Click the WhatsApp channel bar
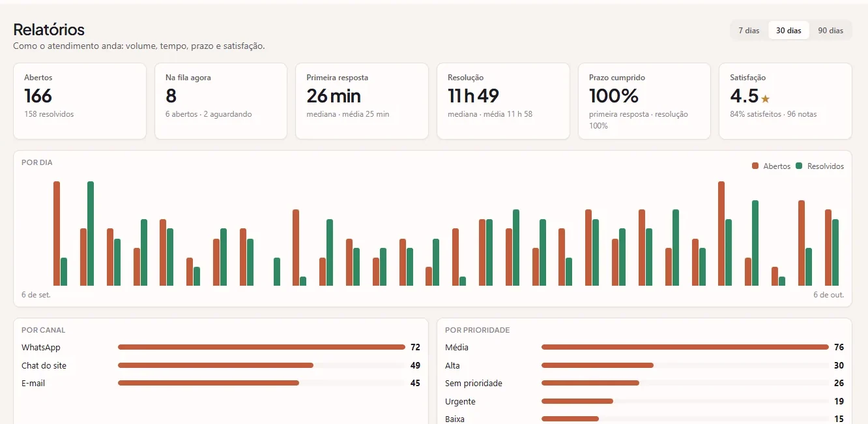The width and height of the screenshot is (868, 424). [261, 347]
